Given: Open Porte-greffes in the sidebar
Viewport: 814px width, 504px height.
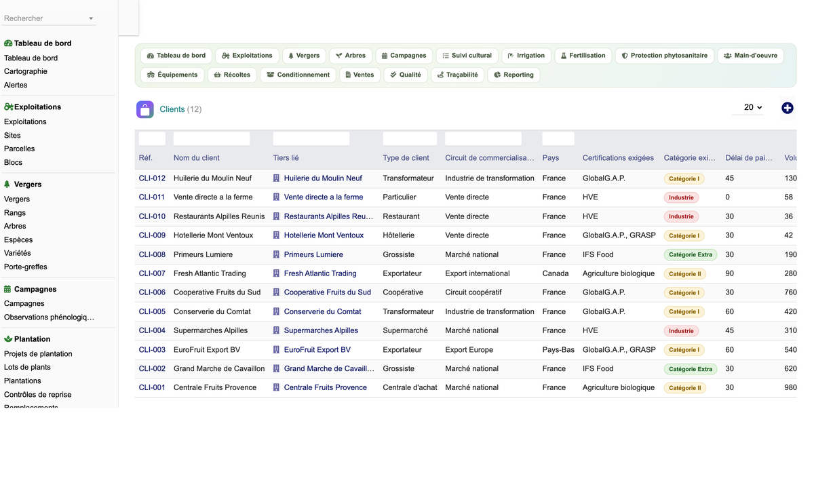Looking at the screenshot, I should 26,267.
